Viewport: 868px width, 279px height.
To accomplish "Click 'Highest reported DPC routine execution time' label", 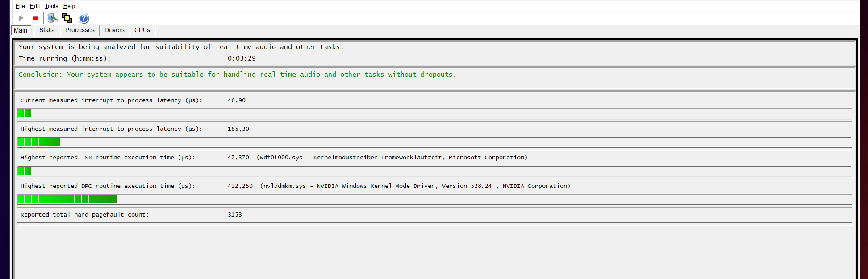I will (108, 186).
